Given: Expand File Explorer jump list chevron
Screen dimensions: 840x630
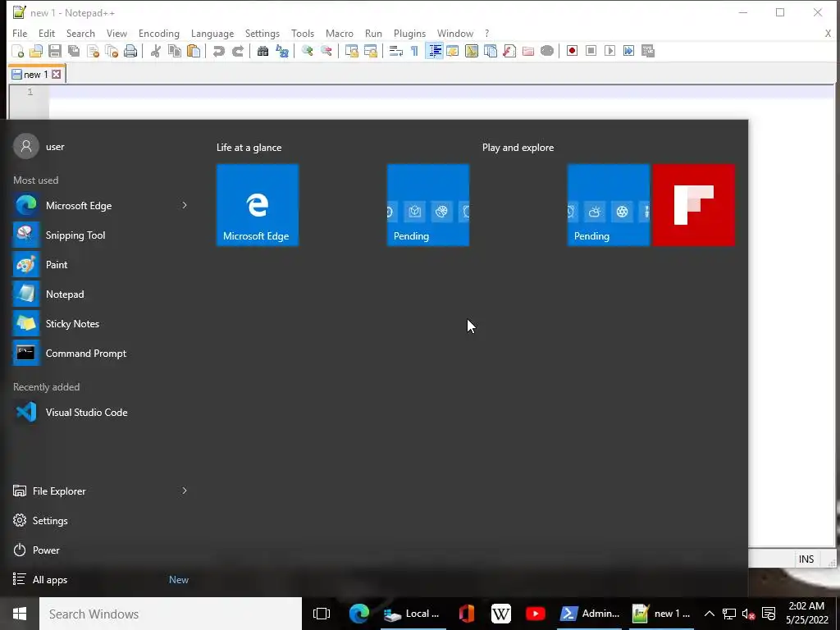Looking at the screenshot, I should click(x=185, y=491).
